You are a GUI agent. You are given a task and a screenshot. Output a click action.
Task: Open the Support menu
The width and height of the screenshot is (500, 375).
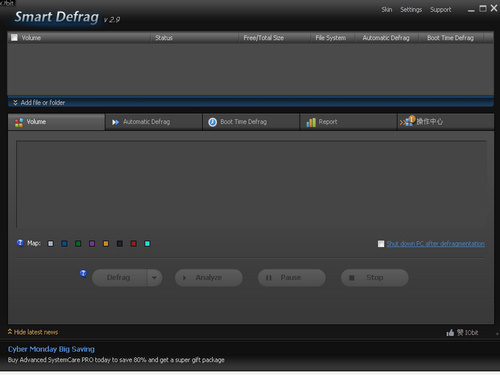point(440,10)
